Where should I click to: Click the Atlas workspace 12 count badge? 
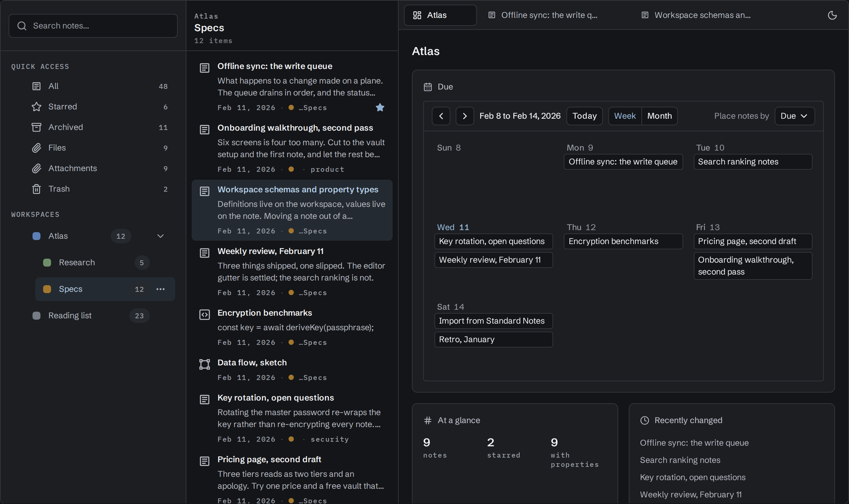[x=121, y=236]
